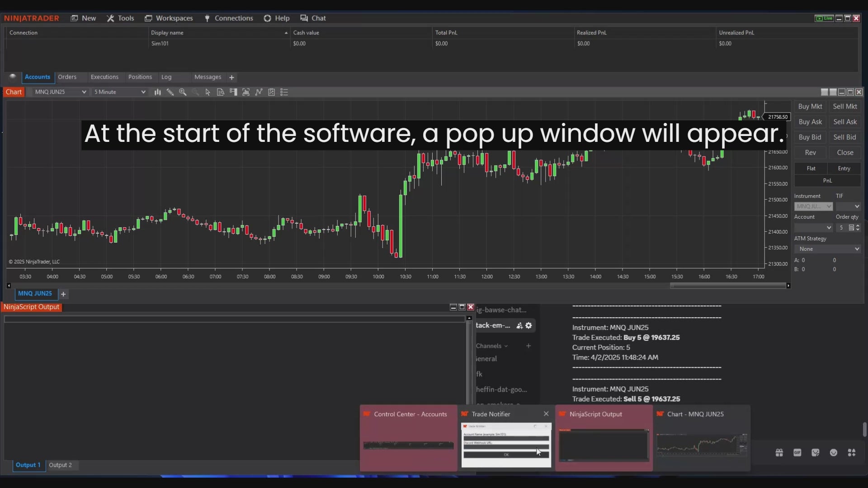Click the chart horizontal scrollbar thumb
Viewport: 868px width, 488px height.
click(728, 286)
